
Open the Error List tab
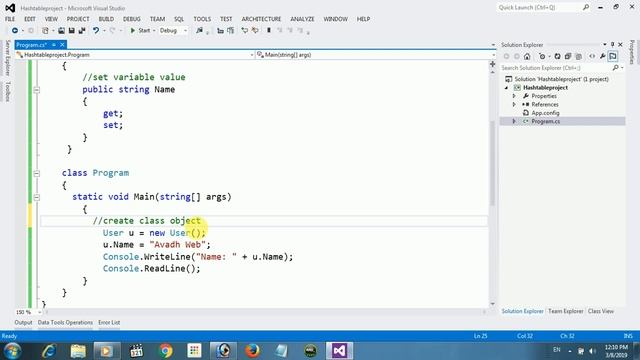tap(109, 322)
